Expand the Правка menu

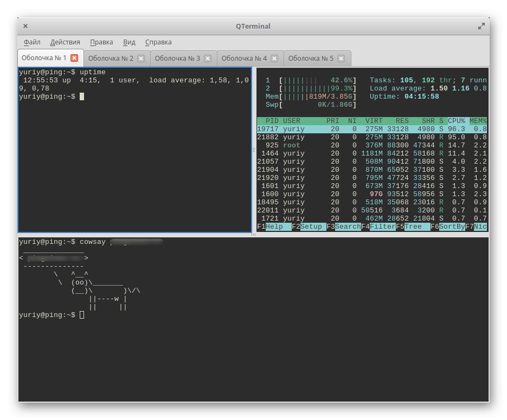pyautogui.click(x=101, y=42)
